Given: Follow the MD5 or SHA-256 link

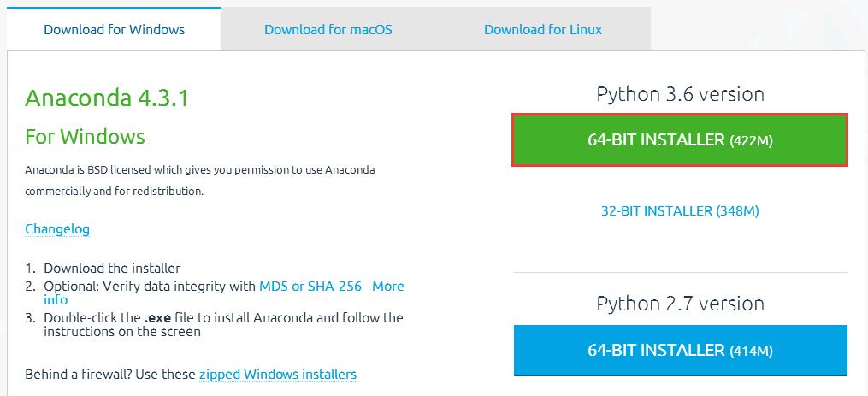Looking at the screenshot, I should (310, 286).
